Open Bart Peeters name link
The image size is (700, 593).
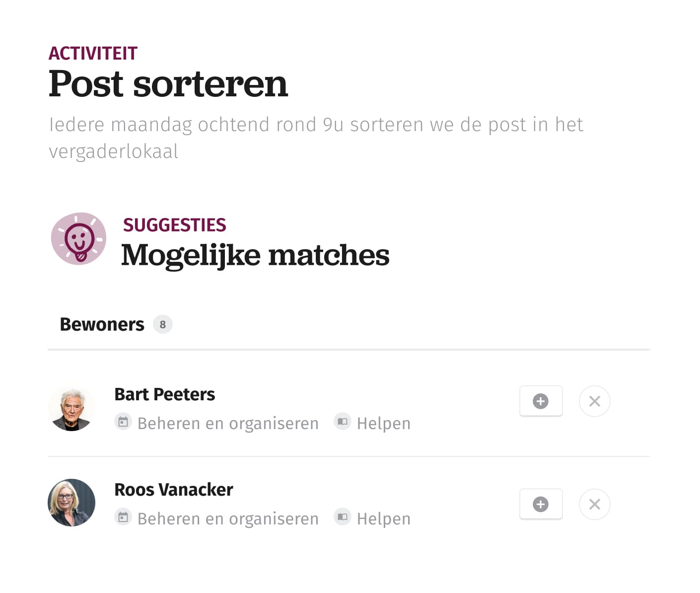(x=165, y=394)
